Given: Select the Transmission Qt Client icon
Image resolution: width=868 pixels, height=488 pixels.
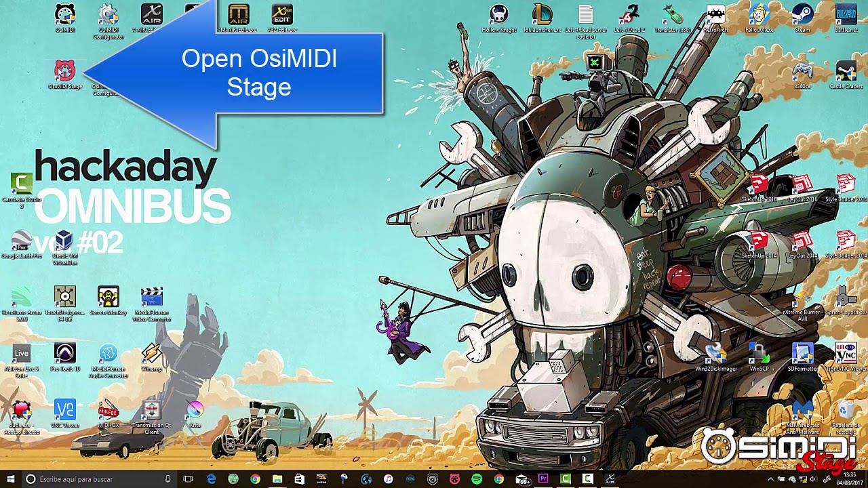Looking at the screenshot, I should (x=152, y=417).
